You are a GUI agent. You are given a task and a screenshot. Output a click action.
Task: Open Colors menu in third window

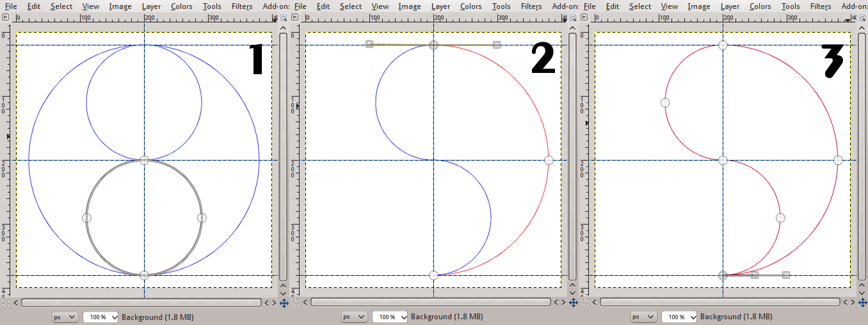[x=760, y=6]
